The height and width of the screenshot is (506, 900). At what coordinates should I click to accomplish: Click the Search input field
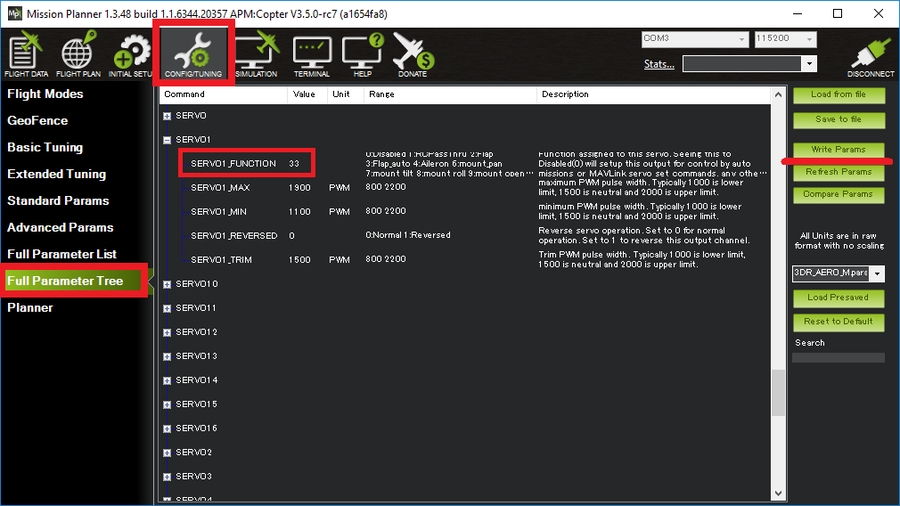tap(838, 357)
